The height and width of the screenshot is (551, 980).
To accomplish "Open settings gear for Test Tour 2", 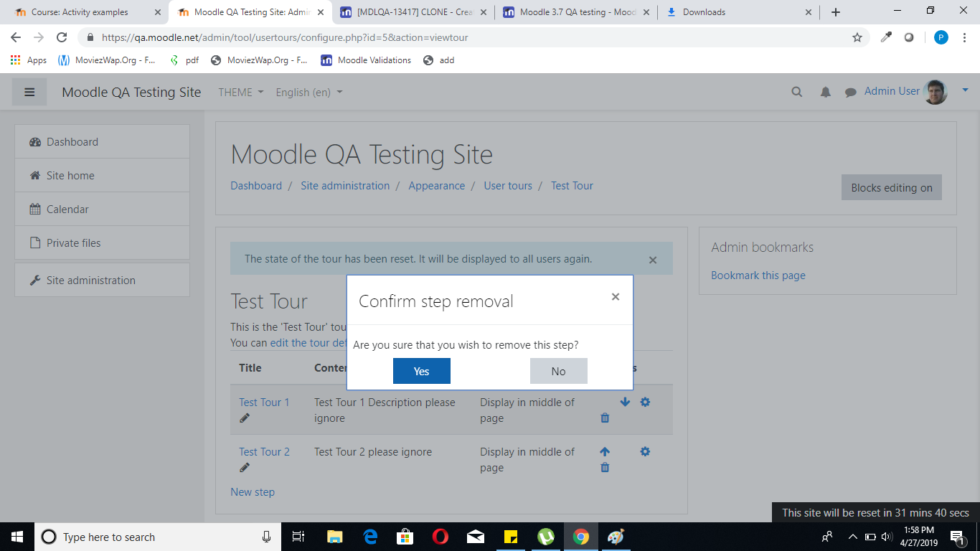I will point(645,451).
